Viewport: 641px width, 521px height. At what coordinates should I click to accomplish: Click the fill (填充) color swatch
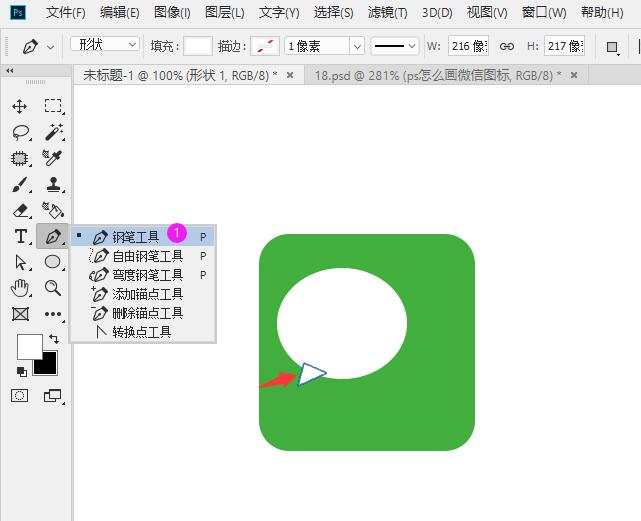tap(198, 46)
